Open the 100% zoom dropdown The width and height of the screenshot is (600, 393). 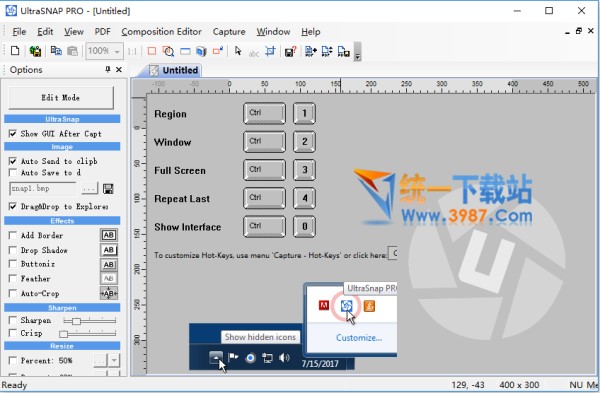tap(117, 51)
